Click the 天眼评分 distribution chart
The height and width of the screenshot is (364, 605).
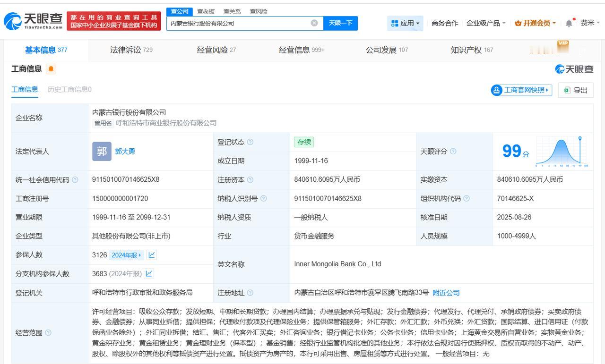pyautogui.click(x=562, y=152)
